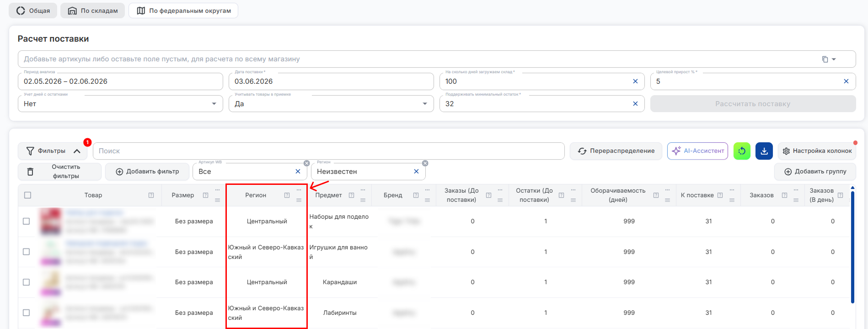Open the Остатки (До поставки) column menu
The height and width of the screenshot is (329, 868).
tap(573, 200)
